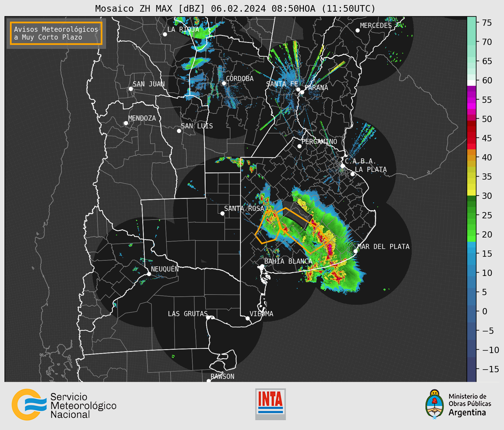Click the 75 dBZ value on color scale
Screen dimensions: 504x430
pos(486,23)
